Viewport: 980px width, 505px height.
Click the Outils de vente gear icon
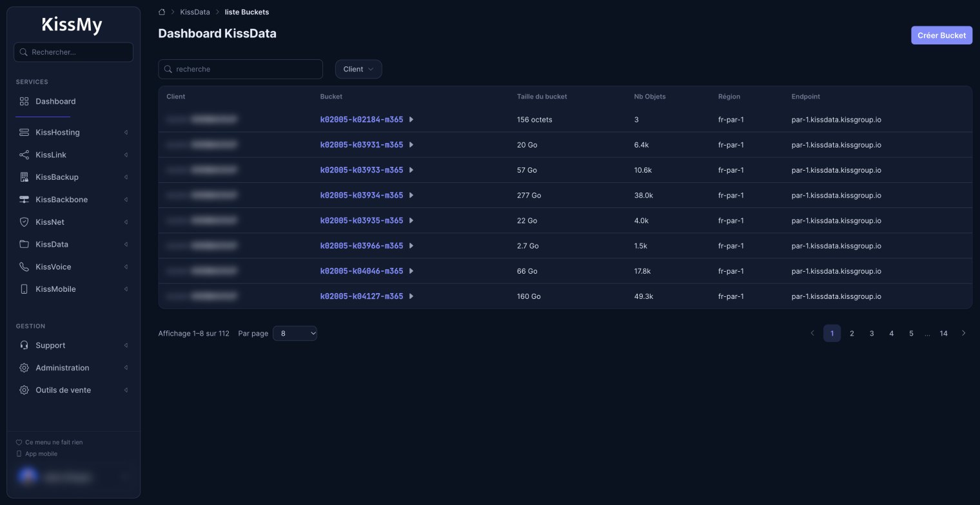point(24,390)
